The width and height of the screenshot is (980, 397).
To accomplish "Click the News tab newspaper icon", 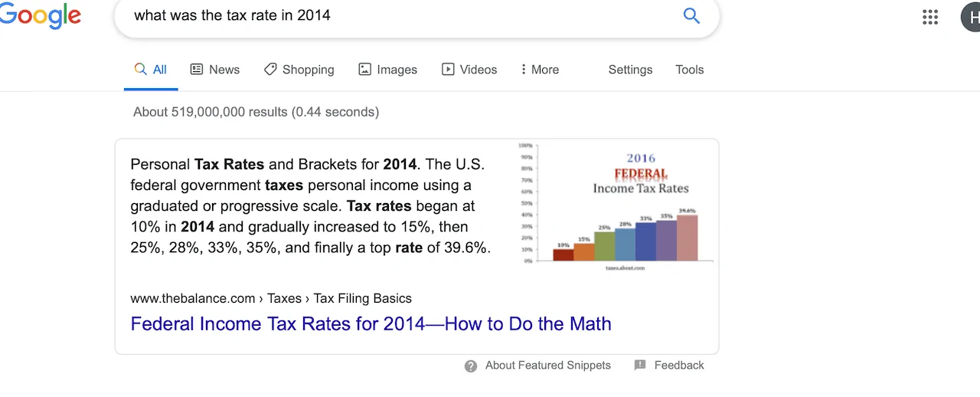I will click(x=197, y=69).
